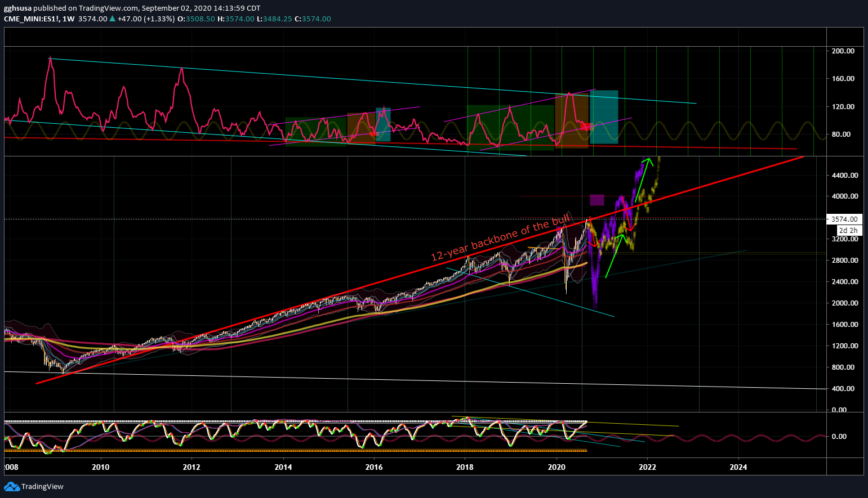Click the large teal rectangle in upper indicator pane
This screenshot has width=868, height=498.
click(x=603, y=117)
